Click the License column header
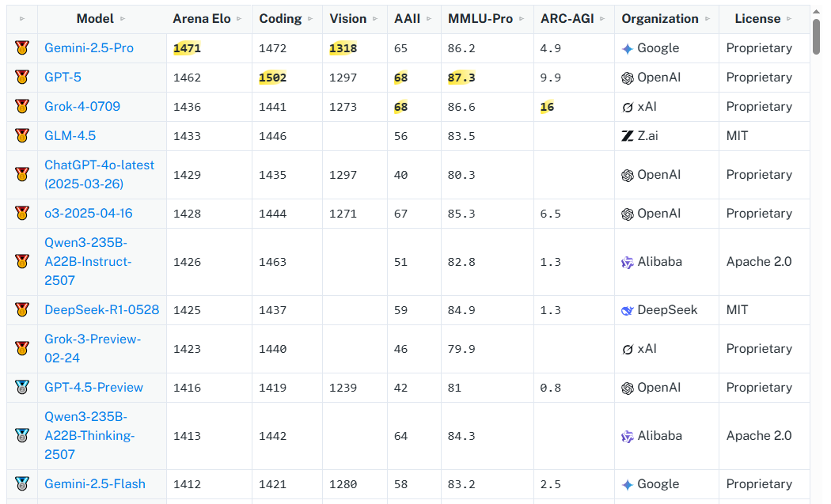Viewport: 831px width, 504px height. pos(757,19)
